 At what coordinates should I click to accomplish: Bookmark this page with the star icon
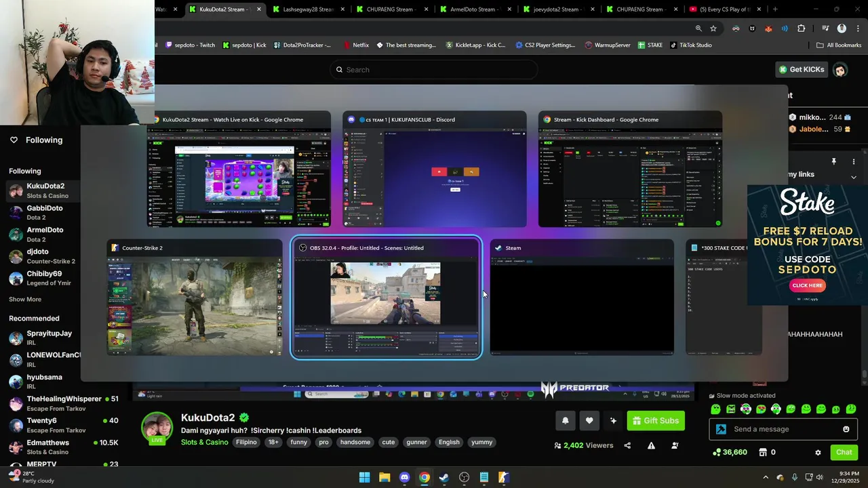pos(713,28)
